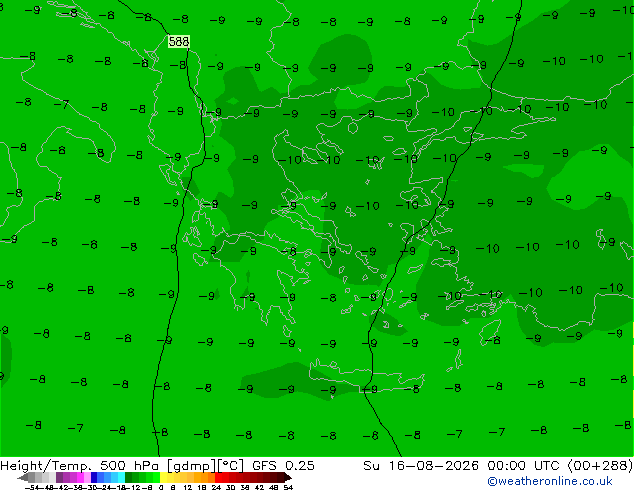Click the '(00+288)' forecast hour text
Viewport: 634px width, 490px height.
coord(600,465)
